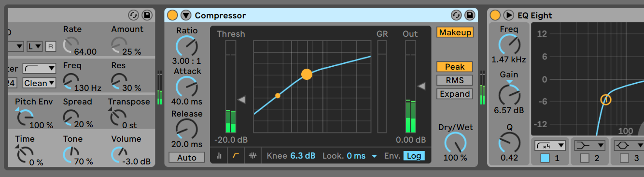Viewport: 644px width, 177px height.
Task: Click the EQ Eight unfold play arrow
Action: coord(509,15)
